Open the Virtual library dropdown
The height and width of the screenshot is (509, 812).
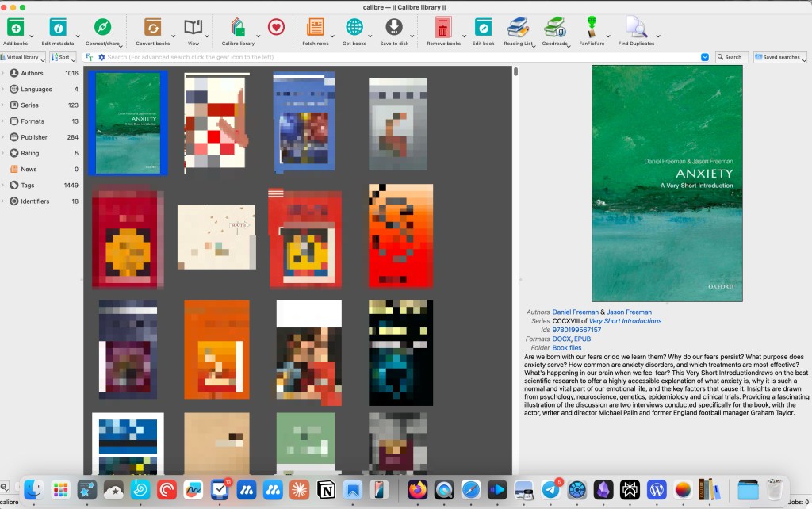[x=23, y=57]
